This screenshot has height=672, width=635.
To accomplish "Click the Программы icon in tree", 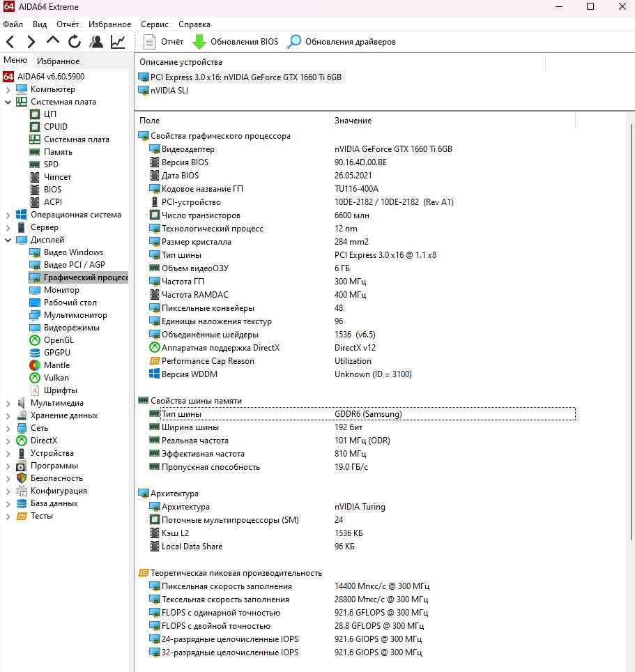I will (x=22, y=466).
